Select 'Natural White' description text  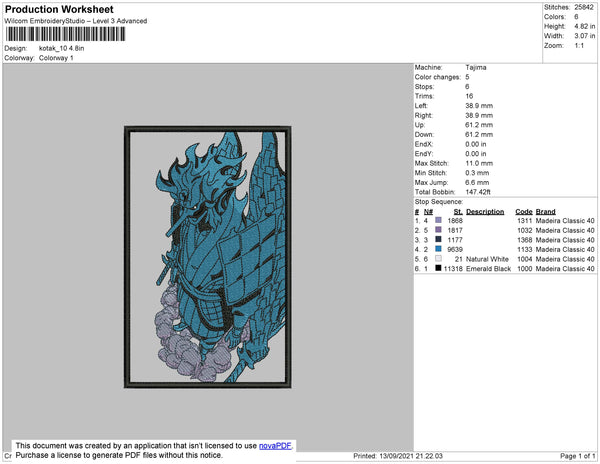(x=487, y=259)
